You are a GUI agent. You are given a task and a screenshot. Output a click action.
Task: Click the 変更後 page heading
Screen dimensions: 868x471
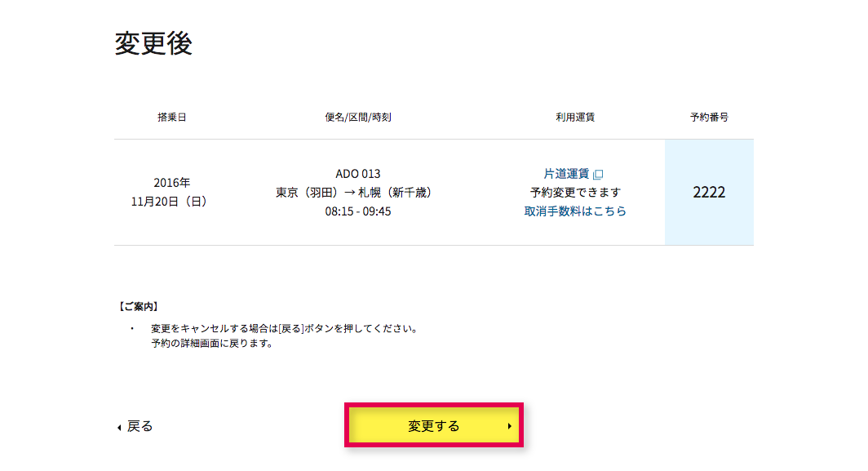(153, 43)
